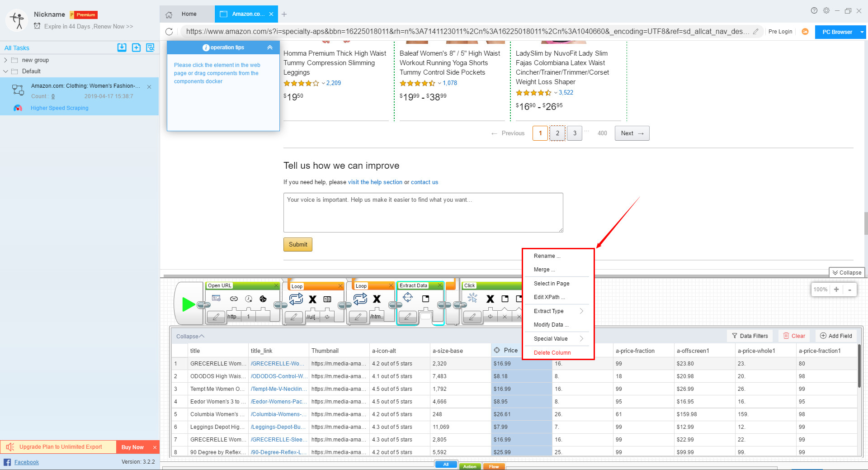Switch to the Flow tab at the bottom
868x470 pixels.
click(x=494, y=466)
